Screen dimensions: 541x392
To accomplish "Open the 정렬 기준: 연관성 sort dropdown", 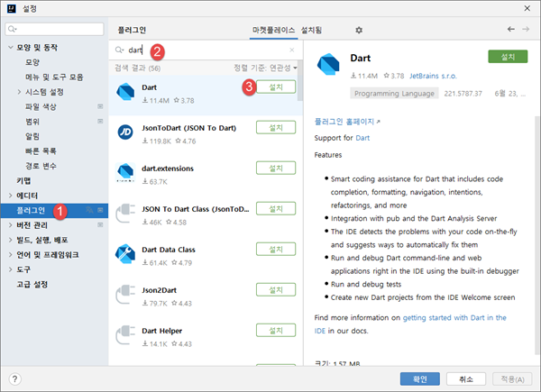I will coord(265,68).
